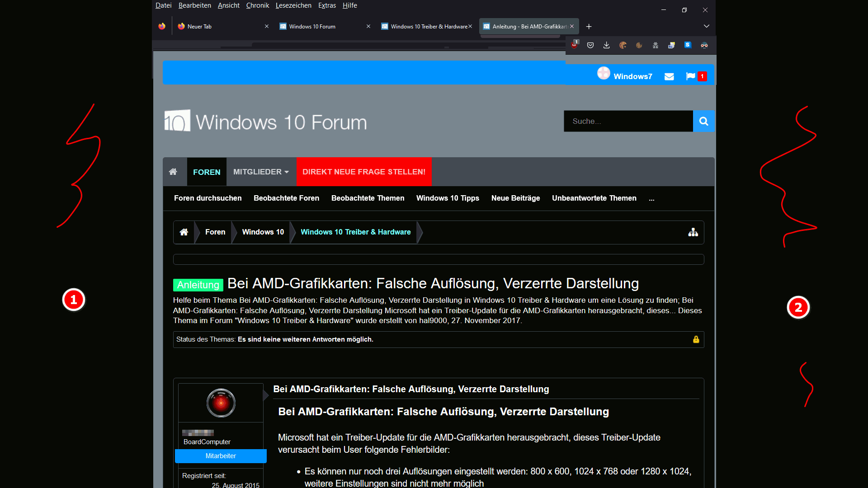The width and height of the screenshot is (868, 488).
Task: Open the Hilfe menu
Action: 350,5
